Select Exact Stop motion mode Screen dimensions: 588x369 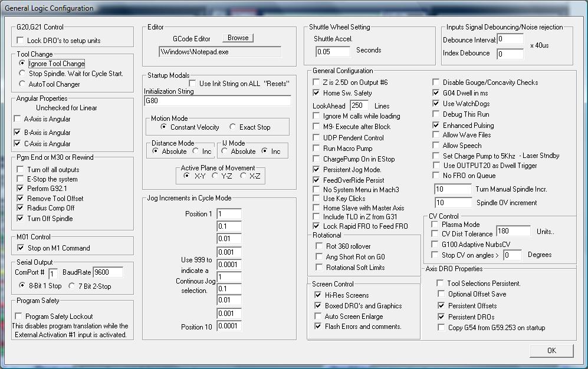(x=233, y=127)
